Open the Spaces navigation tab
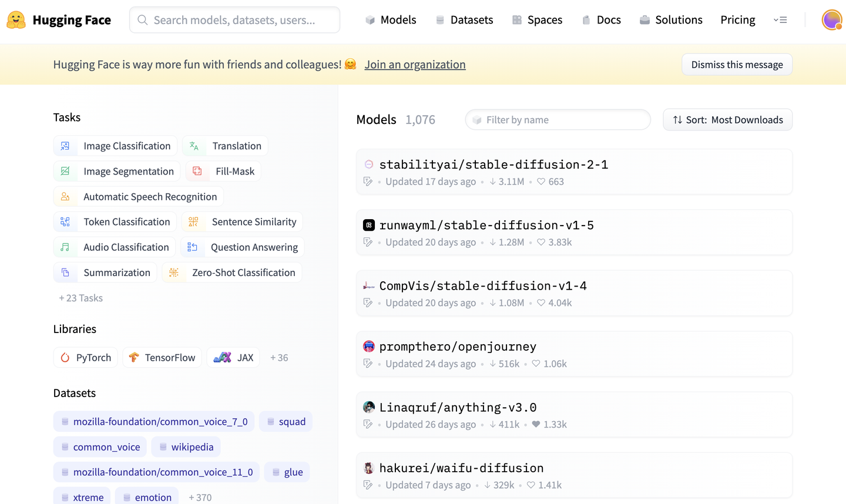The image size is (846, 504). 537,20
